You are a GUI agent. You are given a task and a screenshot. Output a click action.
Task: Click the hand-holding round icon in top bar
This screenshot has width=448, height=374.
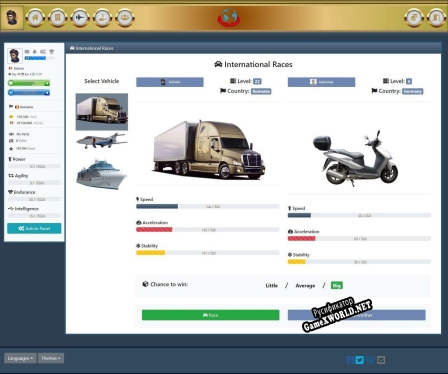tap(102, 17)
